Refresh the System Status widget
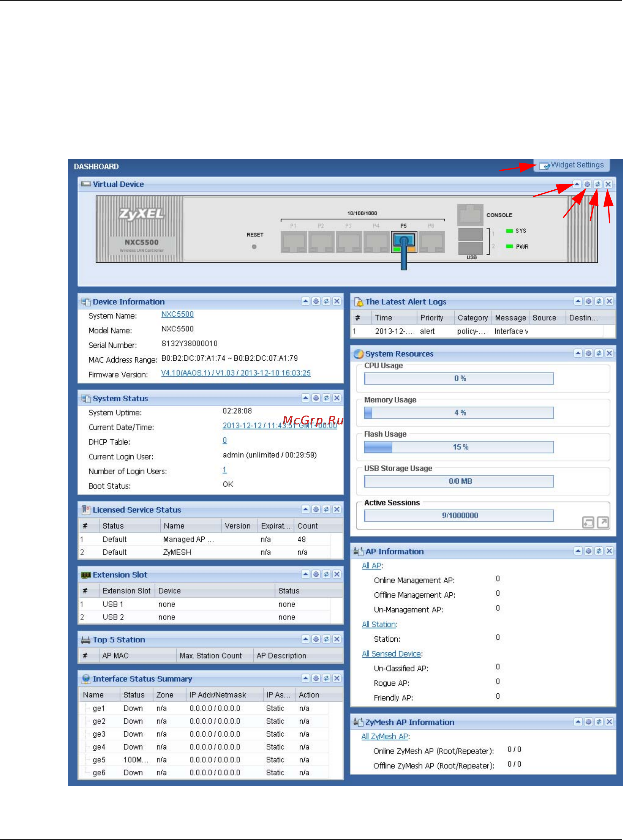Image resolution: width=623 pixels, height=840 pixels. pos(326,398)
